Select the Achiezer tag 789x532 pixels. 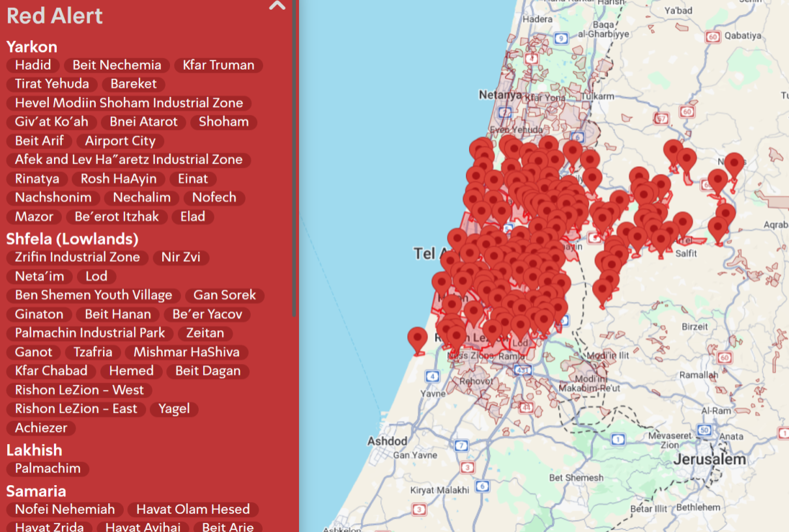coord(42,427)
